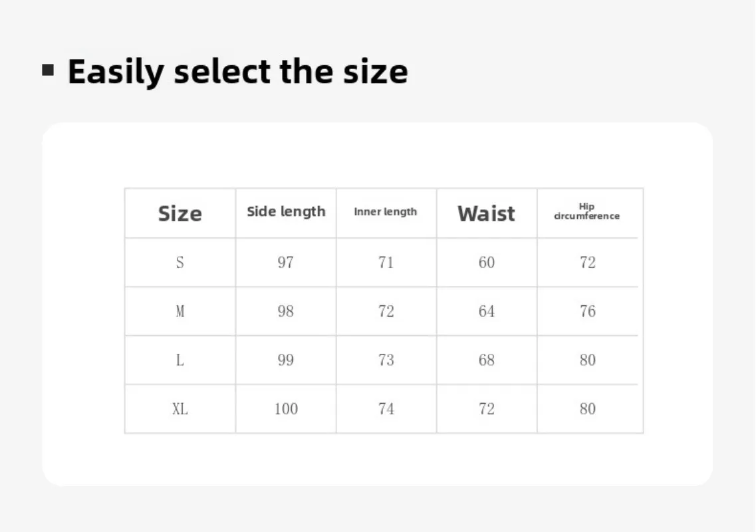Select the inner length value 71
This screenshot has height=532, width=756.
[x=386, y=263]
